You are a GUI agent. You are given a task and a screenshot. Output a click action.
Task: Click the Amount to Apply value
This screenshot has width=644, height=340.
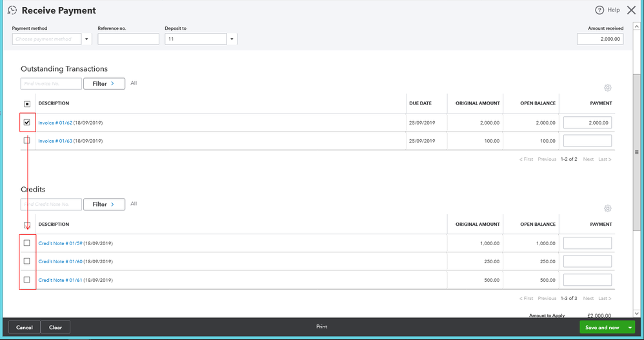599,315
